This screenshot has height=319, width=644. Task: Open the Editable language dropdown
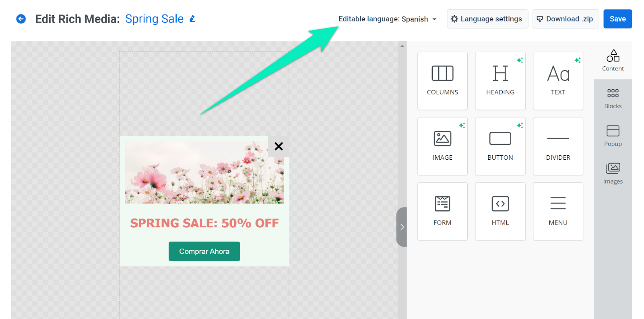[387, 19]
